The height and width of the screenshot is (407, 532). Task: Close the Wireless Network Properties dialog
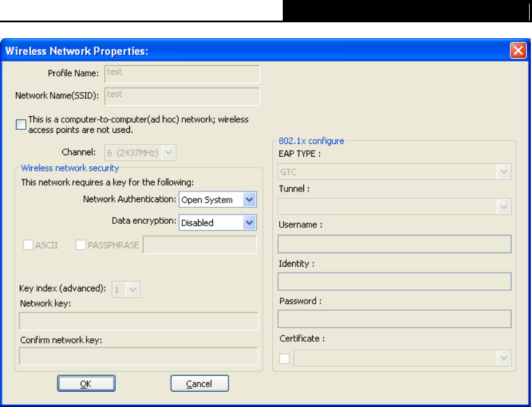click(518, 51)
